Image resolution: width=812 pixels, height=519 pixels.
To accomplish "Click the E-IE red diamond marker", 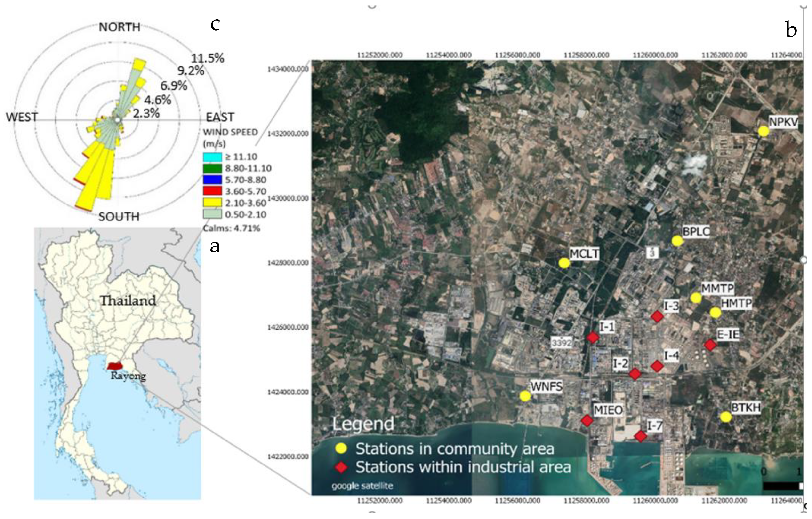I will (710, 345).
